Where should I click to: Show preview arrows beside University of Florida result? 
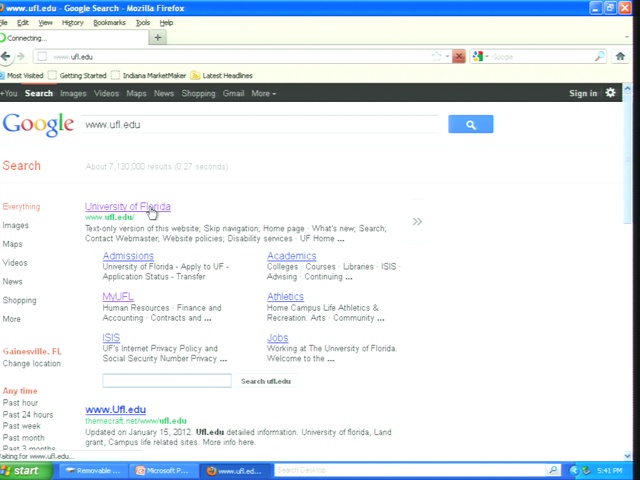pyautogui.click(x=417, y=222)
